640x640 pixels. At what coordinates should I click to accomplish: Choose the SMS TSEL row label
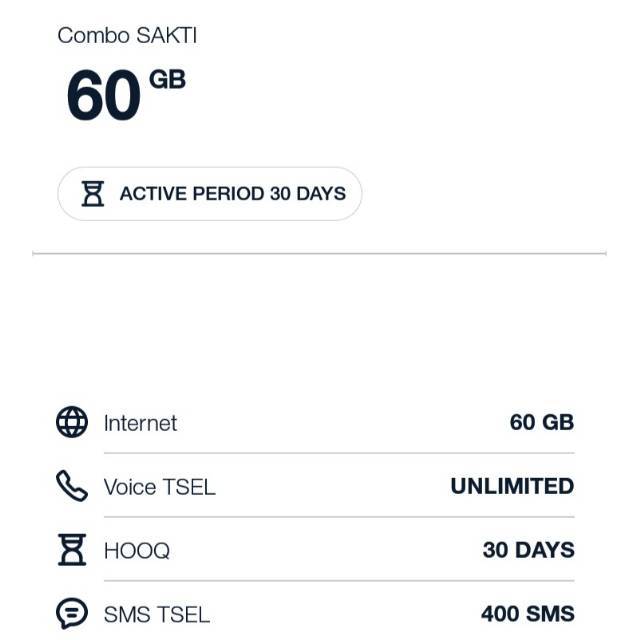(x=156, y=613)
